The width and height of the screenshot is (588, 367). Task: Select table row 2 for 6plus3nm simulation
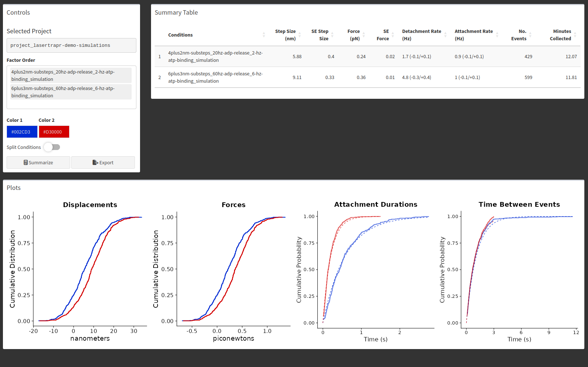pos(367,77)
